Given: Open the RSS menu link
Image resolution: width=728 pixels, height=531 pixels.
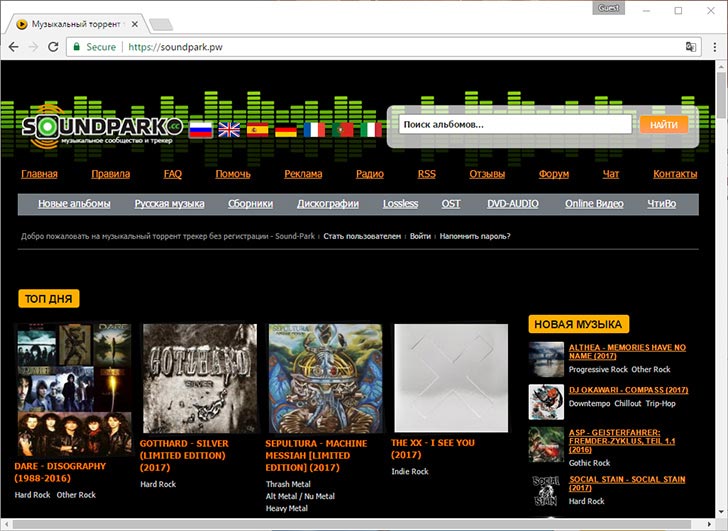Looking at the screenshot, I should (x=426, y=174).
